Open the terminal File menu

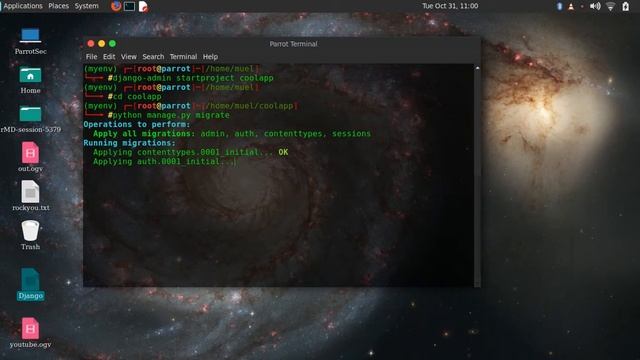tap(91, 57)
